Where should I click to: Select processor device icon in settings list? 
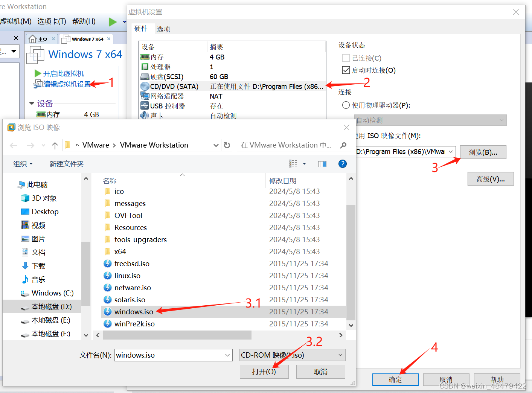coord(145,67)
